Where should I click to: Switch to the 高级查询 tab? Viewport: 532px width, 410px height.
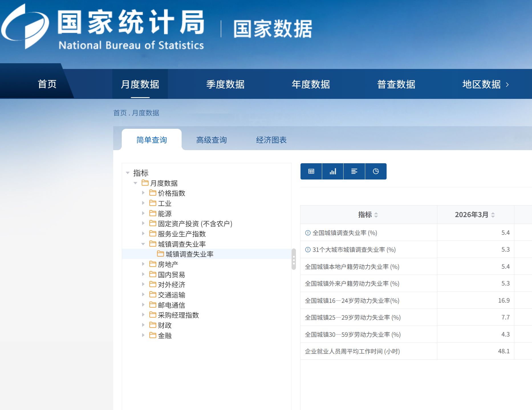pos(211,140)
